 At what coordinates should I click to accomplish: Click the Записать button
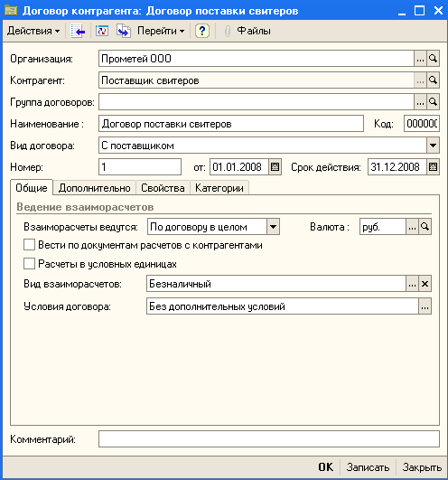click(x=368, y=467)
